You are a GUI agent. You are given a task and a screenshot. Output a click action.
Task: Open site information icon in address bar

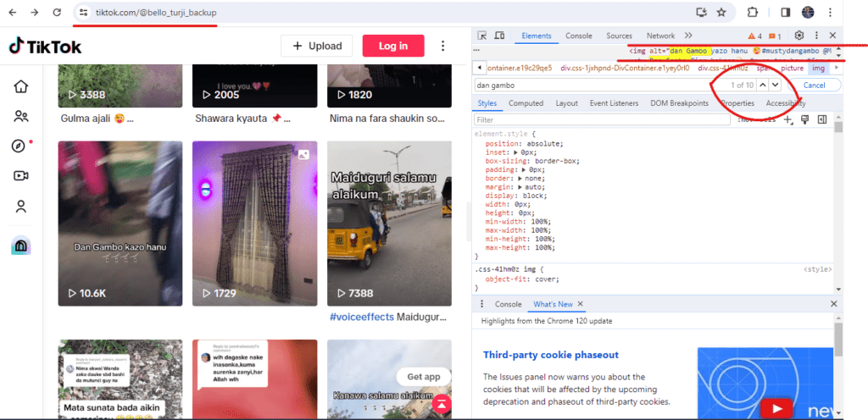tap(83, 12)
